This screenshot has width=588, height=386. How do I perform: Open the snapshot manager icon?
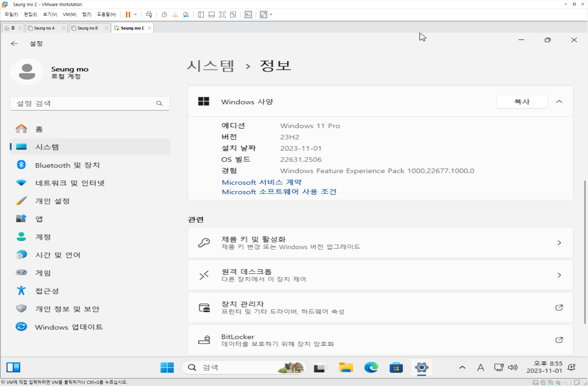click(186, 15)
